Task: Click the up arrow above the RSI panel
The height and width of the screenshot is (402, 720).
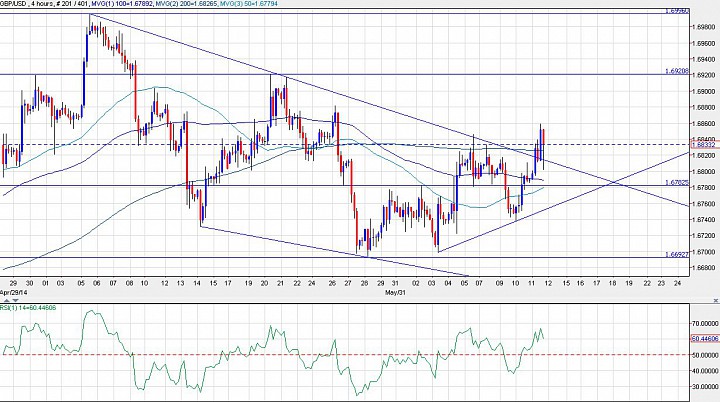Action: click(x=7, y=300)
